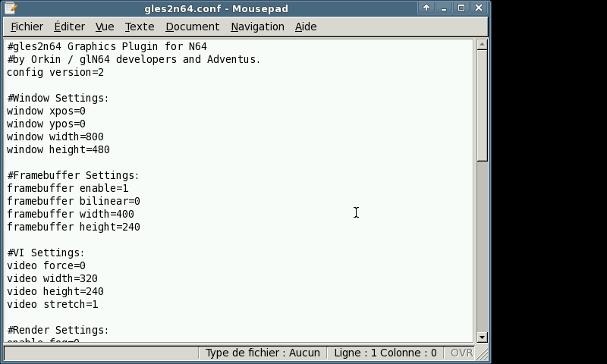This screenshot has width=607, height=364.
Task: Minimize the Mousepad window
Action: point(444,8)
